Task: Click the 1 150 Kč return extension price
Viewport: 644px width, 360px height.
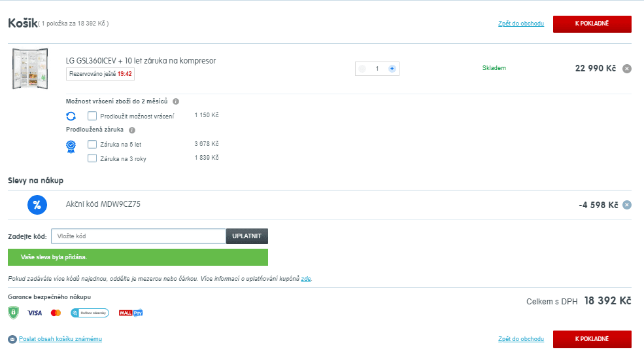Action: coord(207,115)
